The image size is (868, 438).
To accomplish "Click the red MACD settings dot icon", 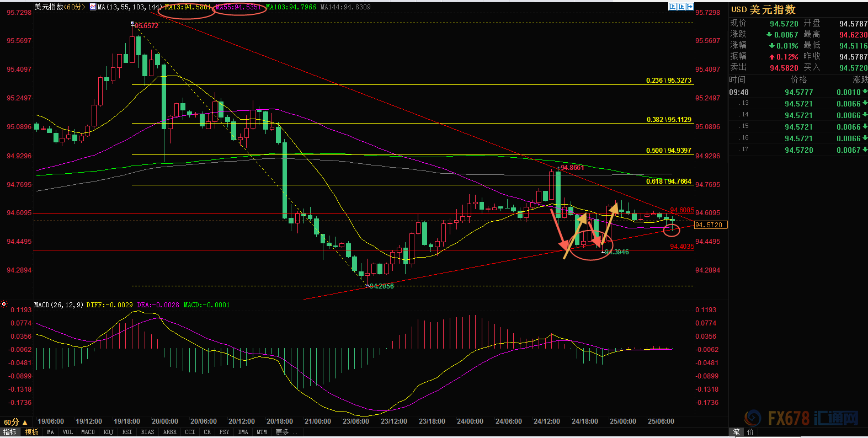I will 4,304.
